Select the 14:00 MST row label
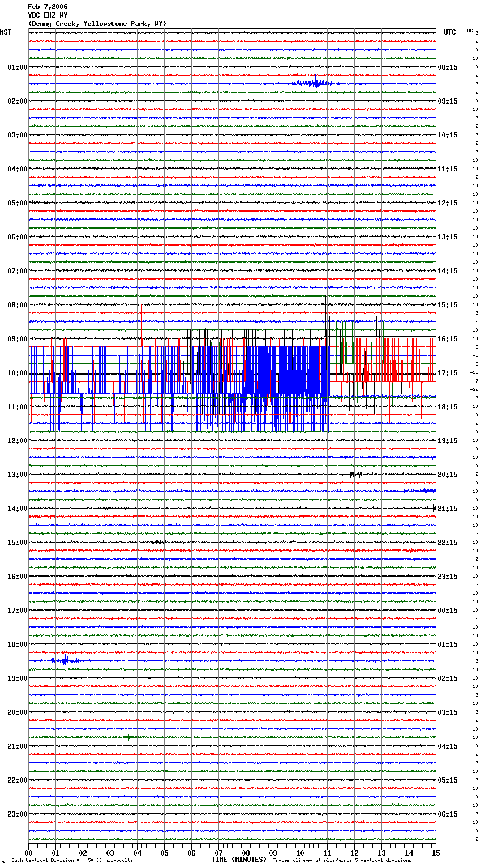This screenshot has height=868, width=481. [x=18, y=509]
